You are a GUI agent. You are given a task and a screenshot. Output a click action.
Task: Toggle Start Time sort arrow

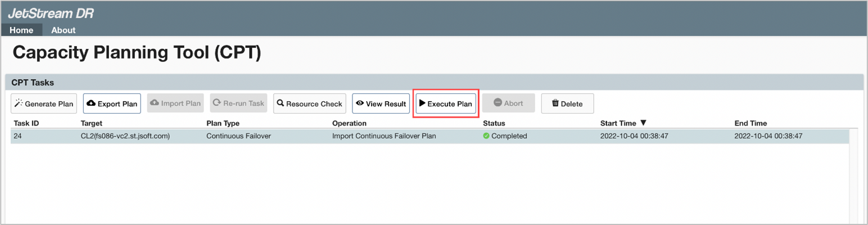643,123
